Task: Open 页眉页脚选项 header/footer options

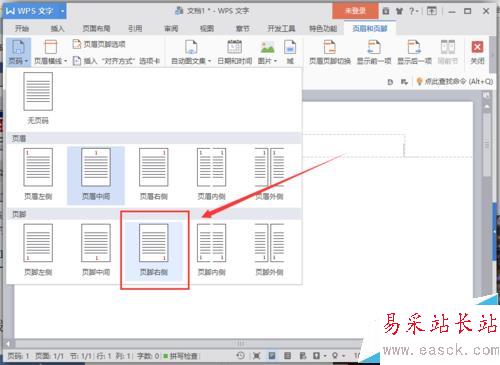Action: point(99,44)
